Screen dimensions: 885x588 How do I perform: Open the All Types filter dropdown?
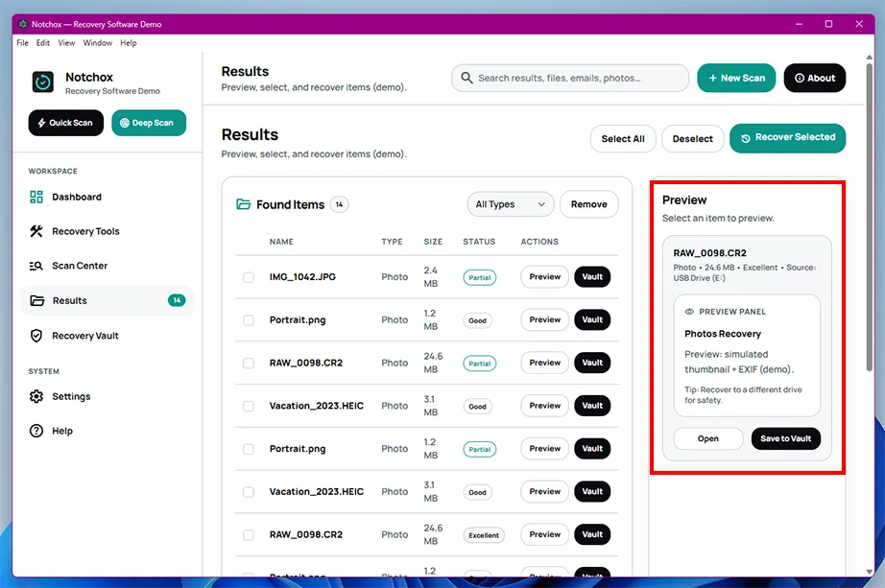511,204
